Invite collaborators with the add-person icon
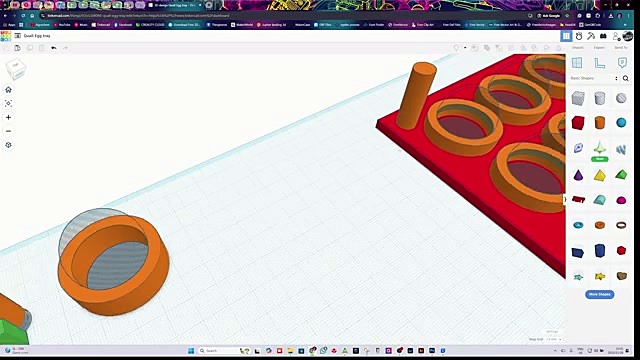Viewport: 640px width, 360px height. [616, 36]
